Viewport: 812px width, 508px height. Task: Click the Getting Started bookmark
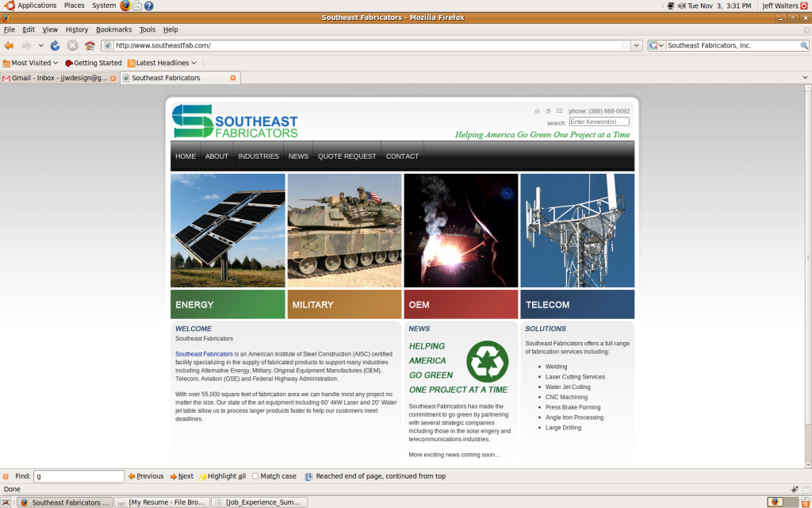pos(94,63)
